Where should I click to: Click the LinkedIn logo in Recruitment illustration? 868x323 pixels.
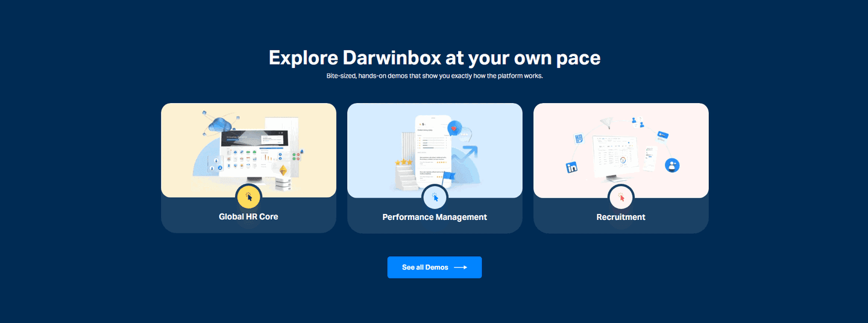click(571, 168)
